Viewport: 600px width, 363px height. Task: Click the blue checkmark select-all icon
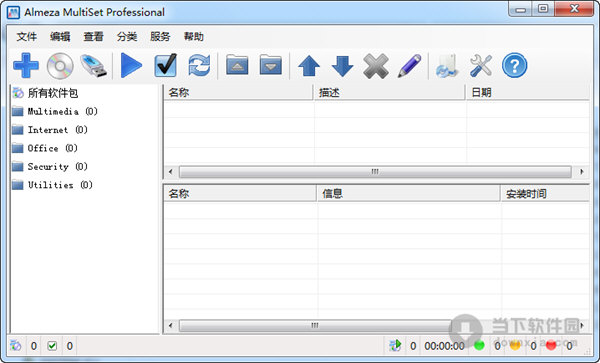pyautogui.click(x=165, y=66)
